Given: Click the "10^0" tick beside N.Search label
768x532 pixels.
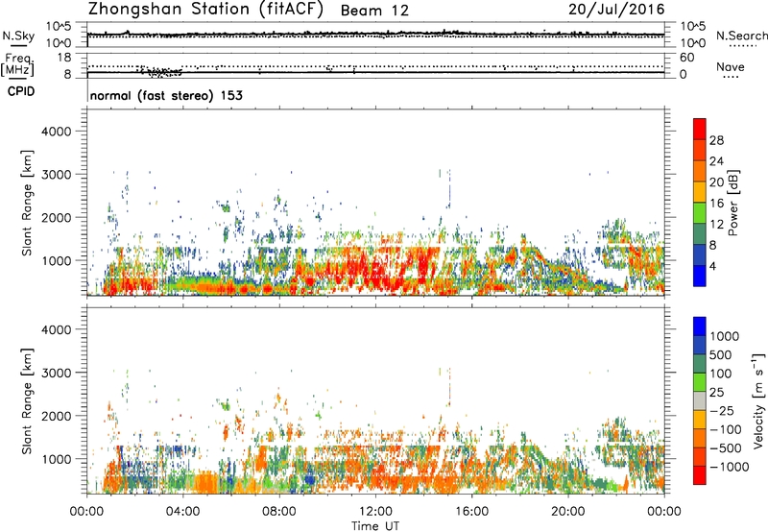Looking at the screenshot, I should pyautogui.click(x=693, y=43).
